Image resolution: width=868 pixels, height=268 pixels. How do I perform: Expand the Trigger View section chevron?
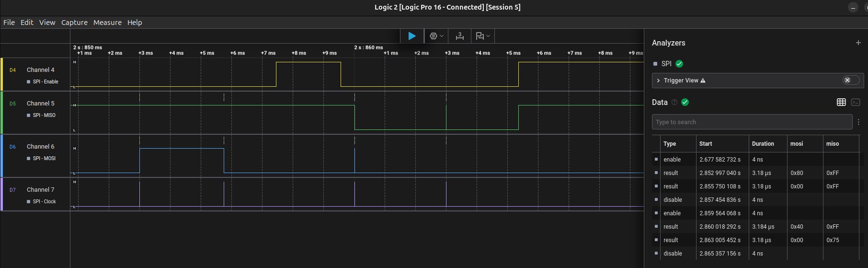click(x=659, y=81)
